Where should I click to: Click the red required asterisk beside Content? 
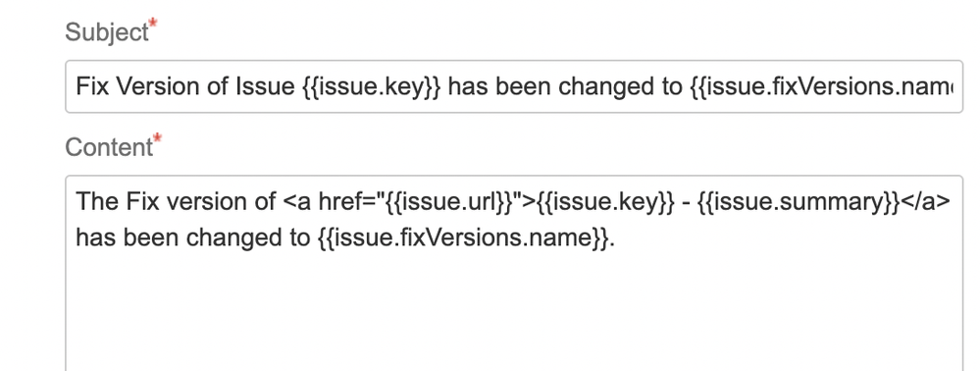click(157, 139)
